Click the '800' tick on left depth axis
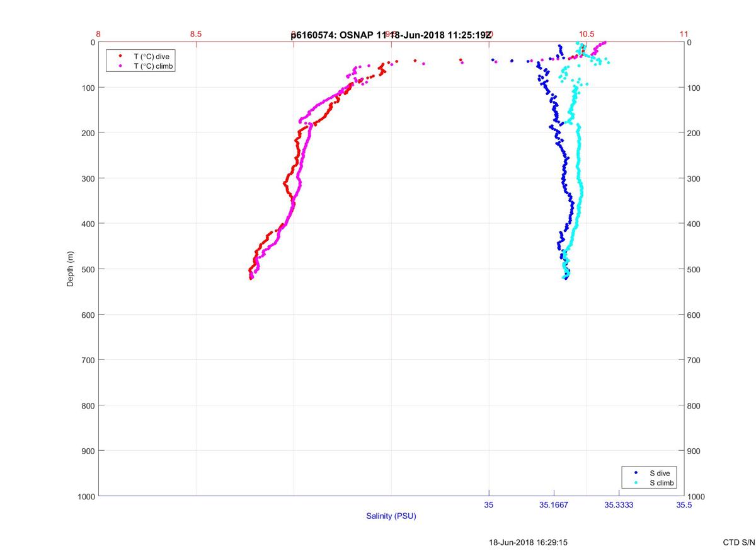The image size is (756, 558). 88,405
